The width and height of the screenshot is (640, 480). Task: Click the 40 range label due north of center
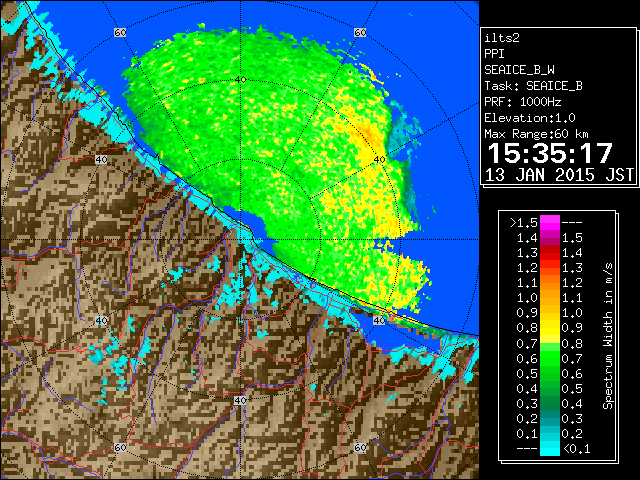(240, 80)
